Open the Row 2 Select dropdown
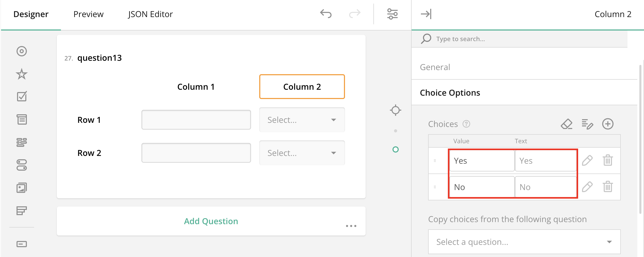The image size is (644, 257). [x=302, y=153]
